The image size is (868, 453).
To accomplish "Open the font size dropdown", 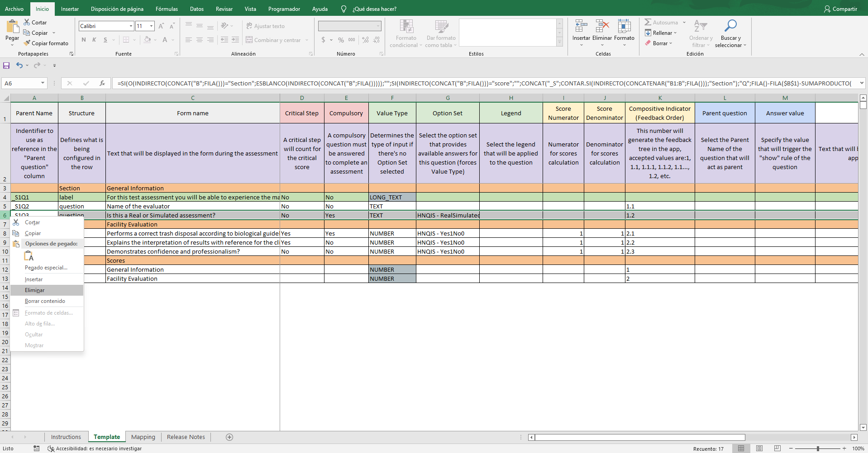I will (152, 26).
